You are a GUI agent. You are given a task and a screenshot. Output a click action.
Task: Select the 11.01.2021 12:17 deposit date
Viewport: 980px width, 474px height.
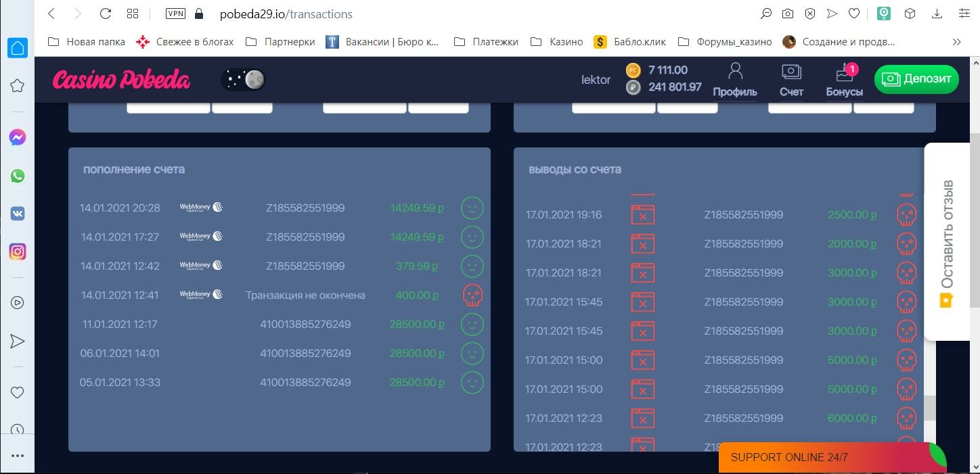click(120, 325)
